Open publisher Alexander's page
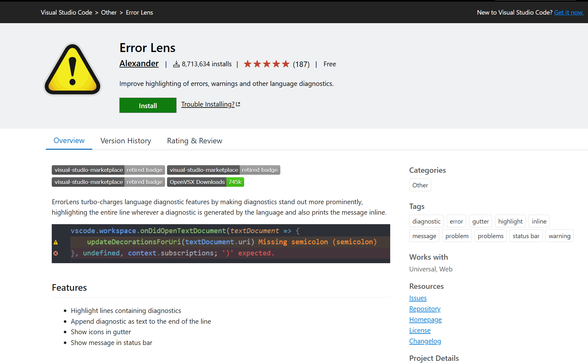This screenshot has height=364, width=588. tap(139, 63)
